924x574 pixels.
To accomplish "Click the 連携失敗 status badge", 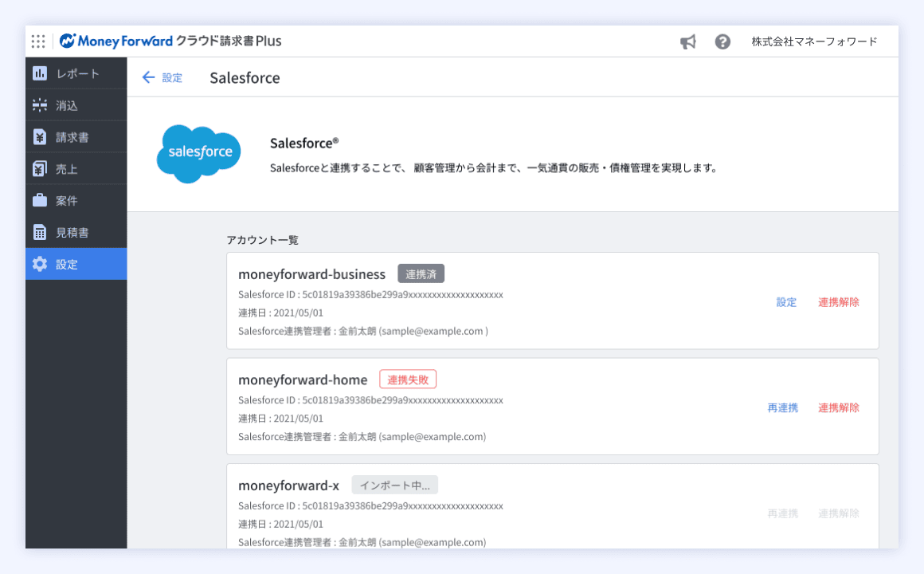I will [408, 379].
